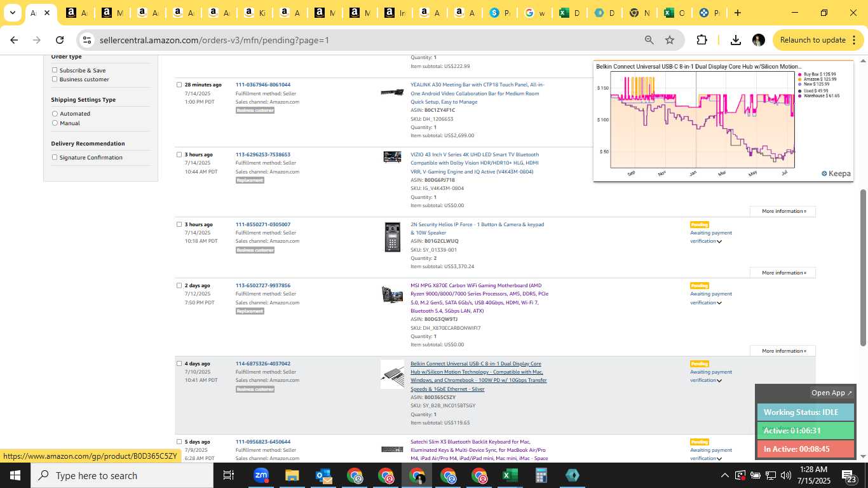Open order ID 113-6502727-9937856
This screenshot has width=868, height=488.
tap(262, 285)
